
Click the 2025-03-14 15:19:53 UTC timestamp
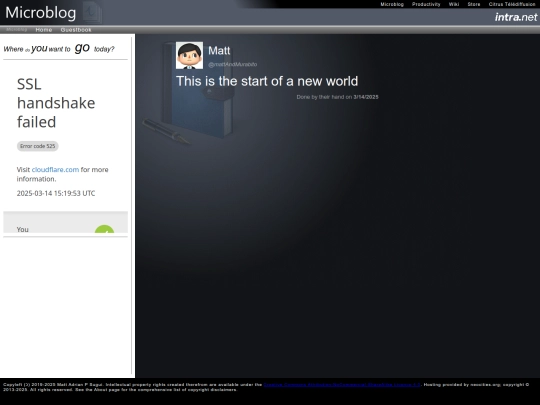[x=56, y=193]
